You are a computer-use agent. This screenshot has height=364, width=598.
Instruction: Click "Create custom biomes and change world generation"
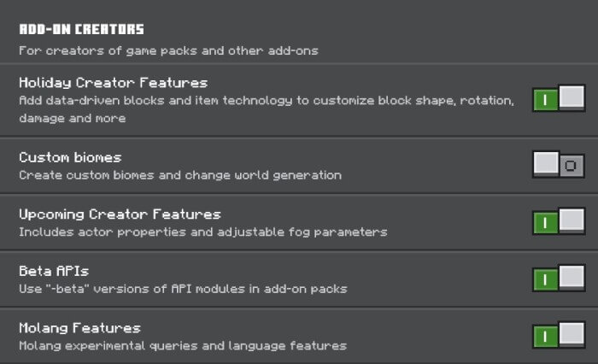180,175
